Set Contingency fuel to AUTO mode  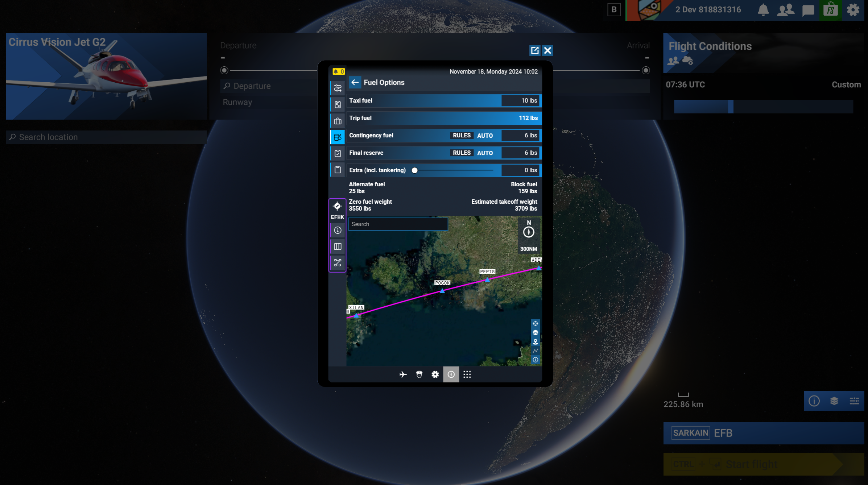(x=485, y=135)
